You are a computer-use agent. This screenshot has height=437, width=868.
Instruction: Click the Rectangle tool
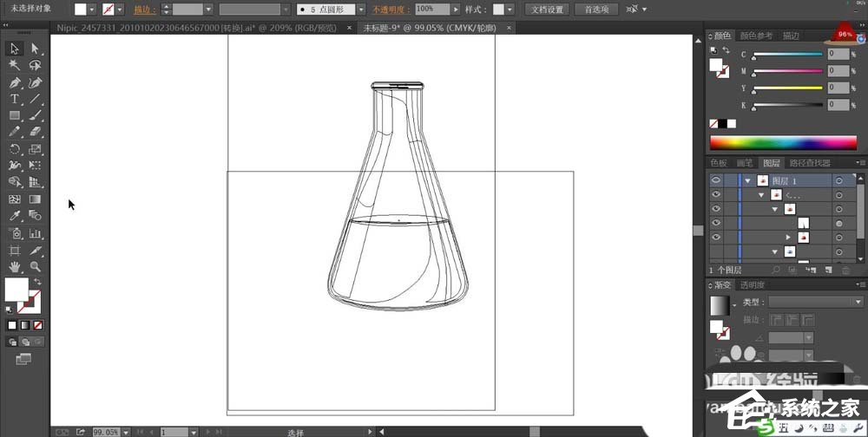pos(15,115)
